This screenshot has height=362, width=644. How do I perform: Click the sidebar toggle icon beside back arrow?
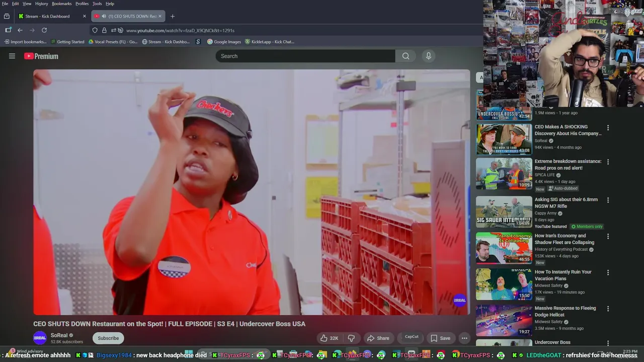click(x=8, y=30)
